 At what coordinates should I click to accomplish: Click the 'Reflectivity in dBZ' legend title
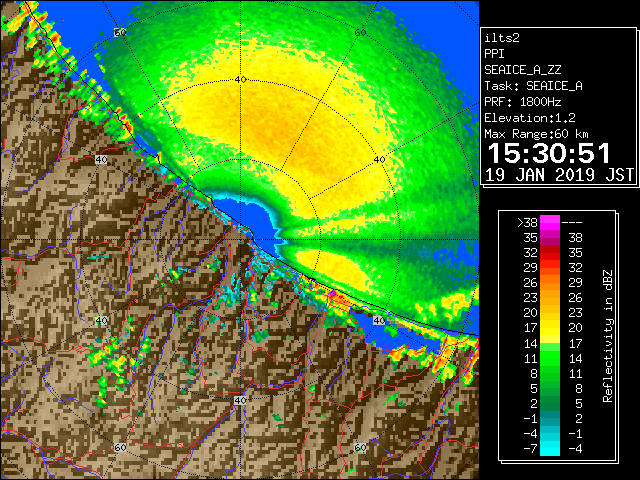tap(608, 336)
